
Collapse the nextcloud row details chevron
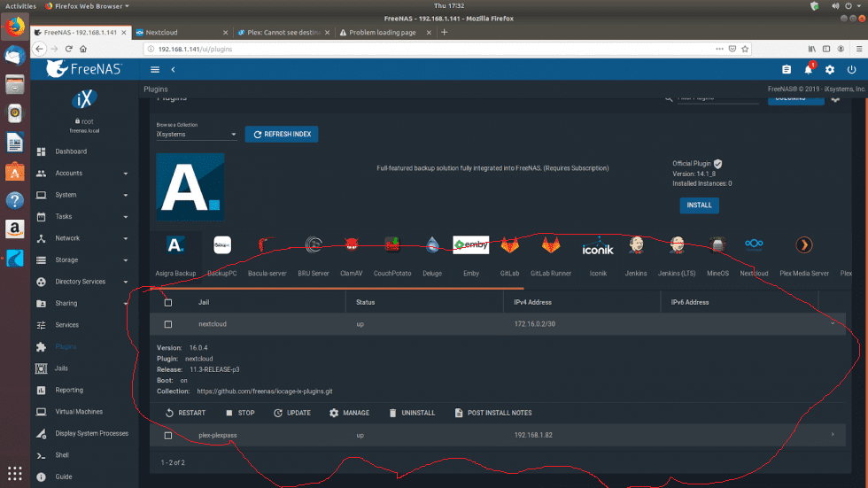833,323
